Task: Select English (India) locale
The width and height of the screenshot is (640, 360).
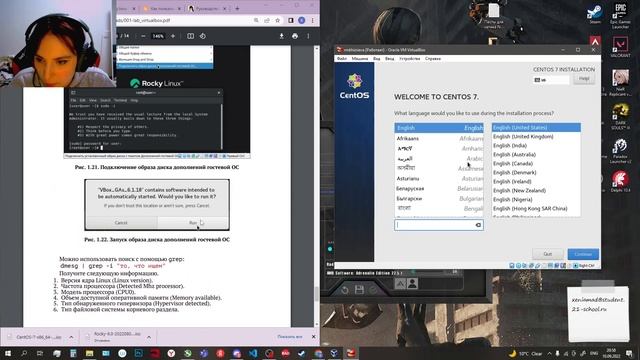Action: 536,146
